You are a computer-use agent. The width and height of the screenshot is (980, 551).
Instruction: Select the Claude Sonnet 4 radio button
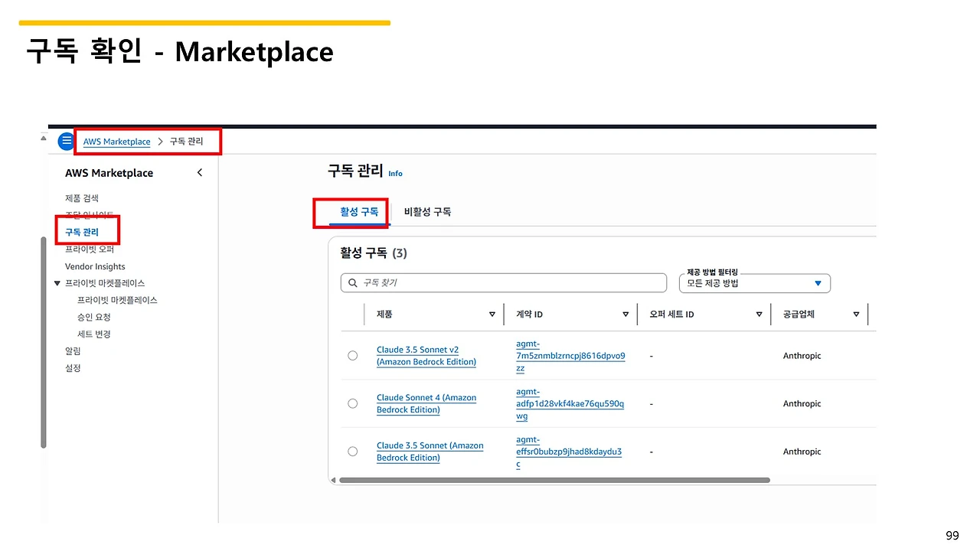click(x=353, y=403)
